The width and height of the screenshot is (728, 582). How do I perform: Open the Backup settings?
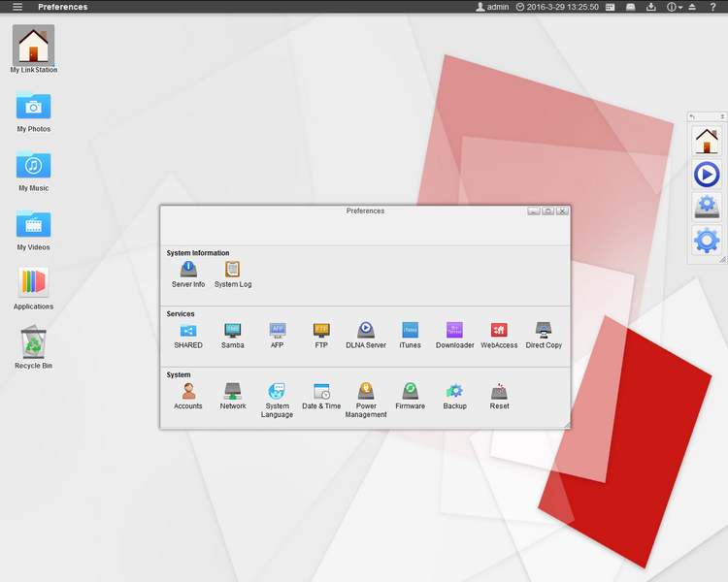[x=454, y=392]
